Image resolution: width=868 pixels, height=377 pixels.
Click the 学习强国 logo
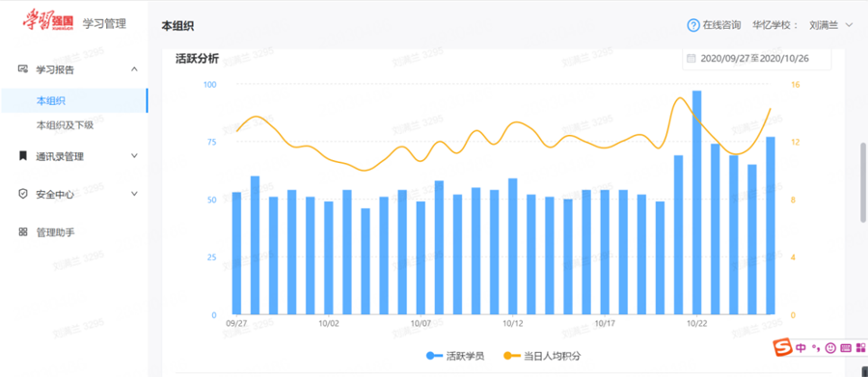coord(47,22)
